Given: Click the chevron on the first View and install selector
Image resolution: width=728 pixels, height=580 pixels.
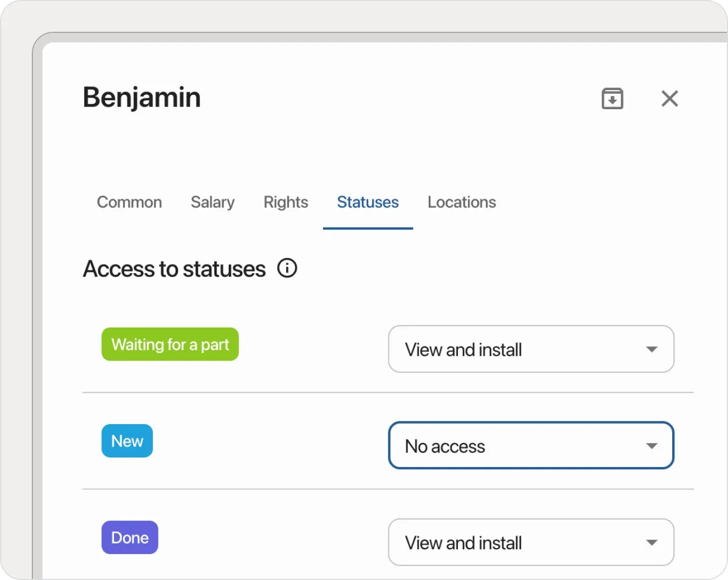Looking at the screenshot, I should click(x=652, y=349).
